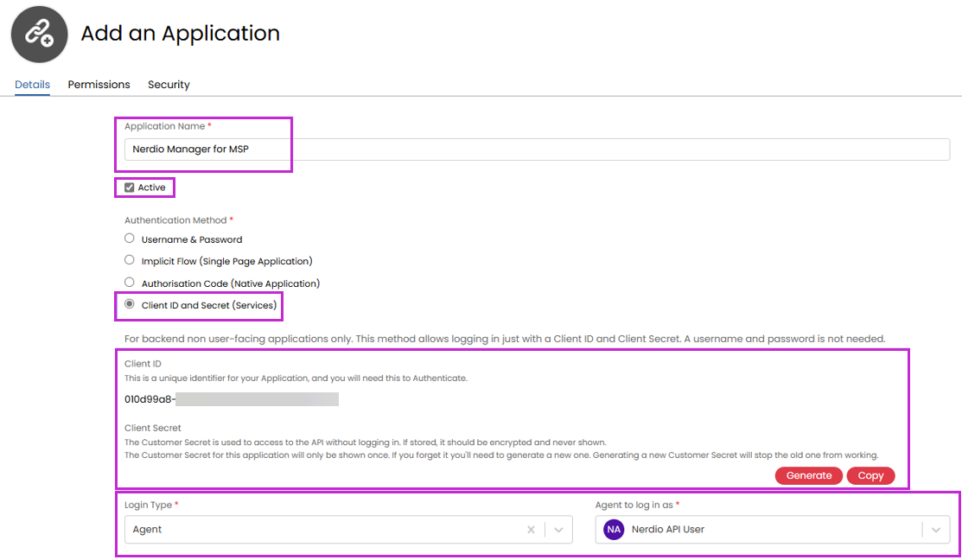The width and height of the screenshot is (962, 560).
Task: Click the Add an Application heading
Action: coord(180,34)
